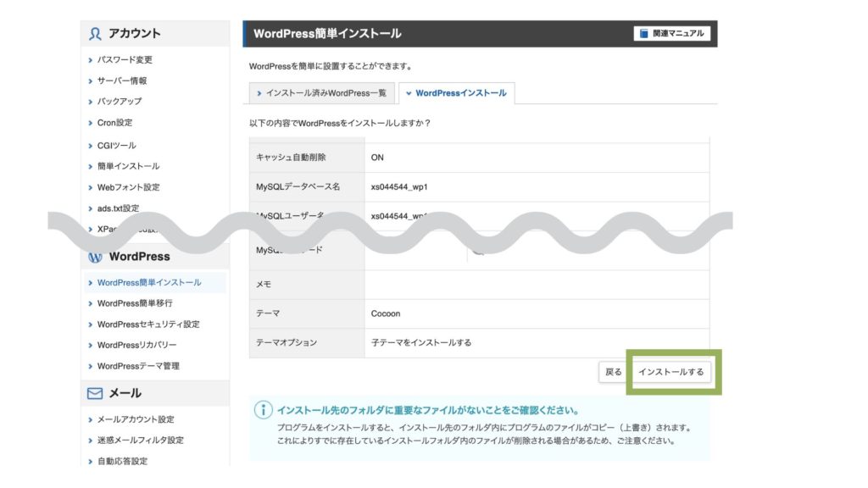Open Cron設定 menu item

(114, 123)
